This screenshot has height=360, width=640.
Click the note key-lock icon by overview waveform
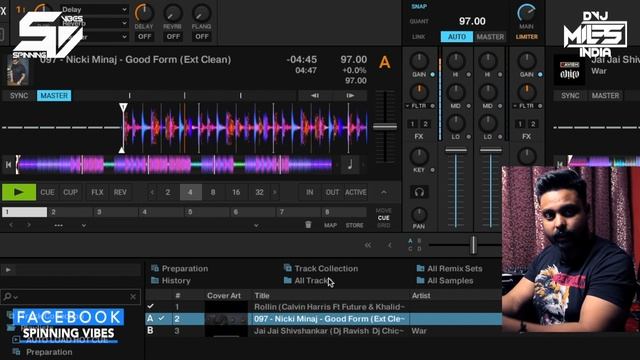350,164
